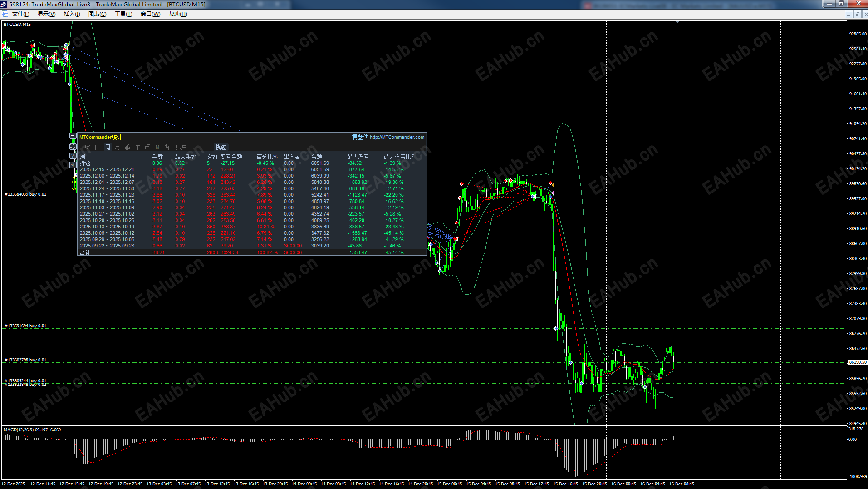Image resolution: width=868 pixels, height=489 pixels.
Task: Click the 移 move icon beside the panel
Action: point(73,147)
